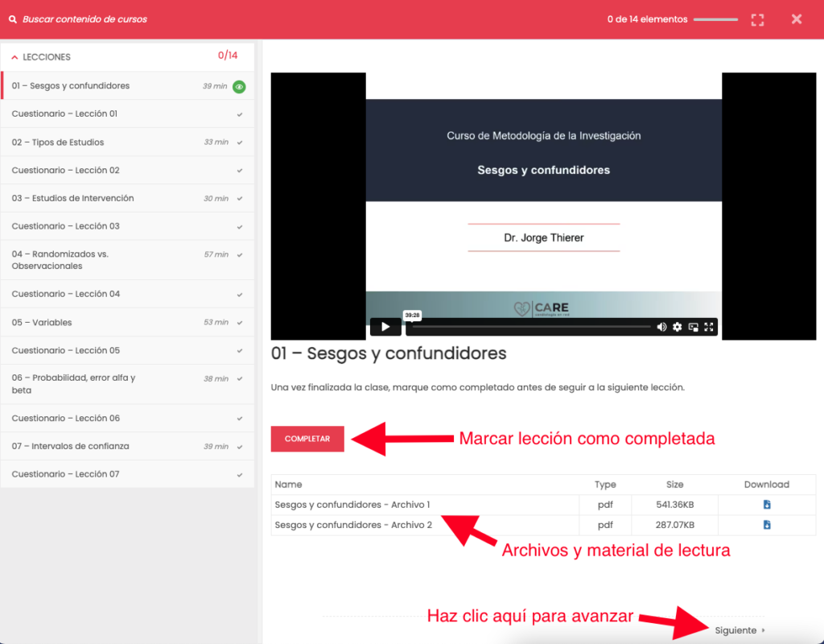Play the Sesgos y confundidores video

coord(385,327)
